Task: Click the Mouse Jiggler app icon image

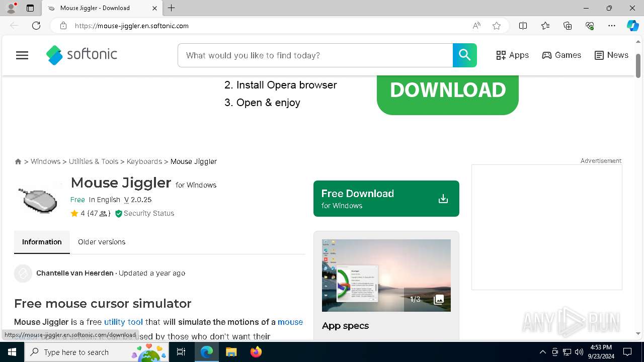Action: click(x=38, y=199)
